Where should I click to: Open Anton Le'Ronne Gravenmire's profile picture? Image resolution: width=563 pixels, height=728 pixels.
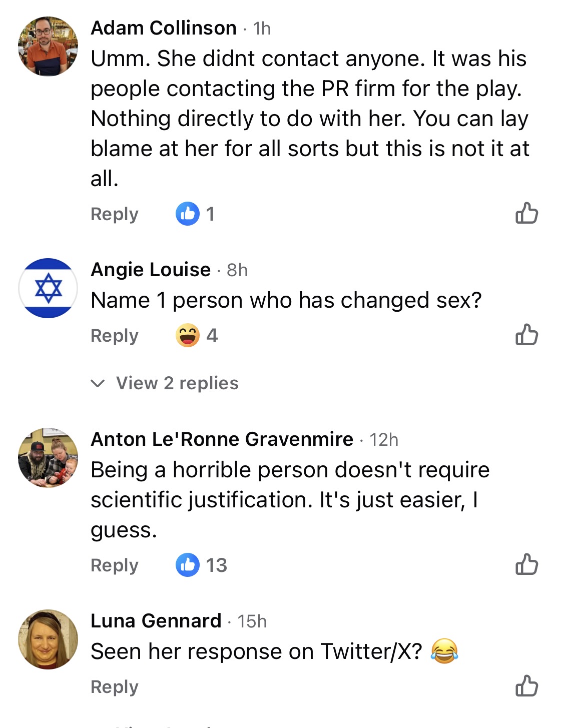click(x=48, y=458)
